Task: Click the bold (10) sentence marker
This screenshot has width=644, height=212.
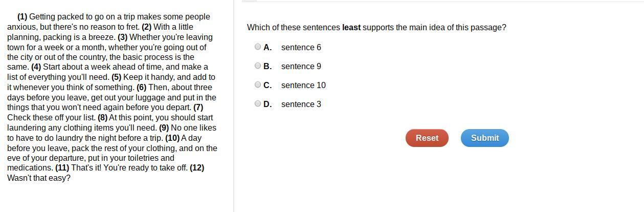Action: (x=172, y=138)
